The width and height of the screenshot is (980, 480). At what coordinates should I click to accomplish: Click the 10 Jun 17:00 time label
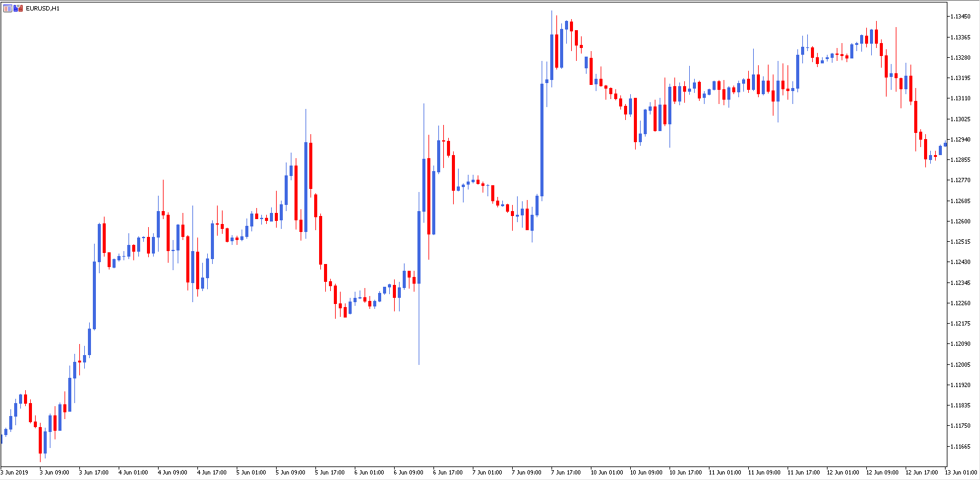click(685, 473)
